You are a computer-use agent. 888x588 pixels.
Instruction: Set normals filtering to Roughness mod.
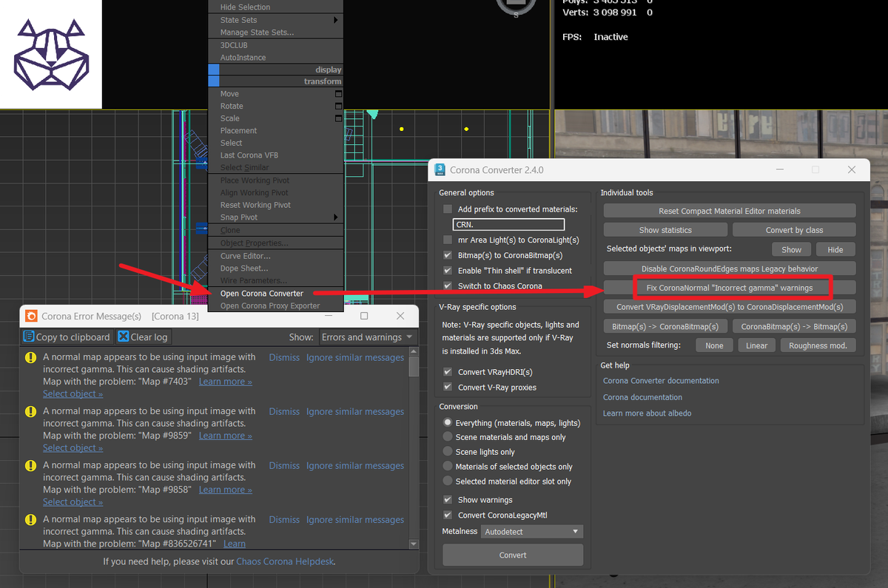point(817,345)
